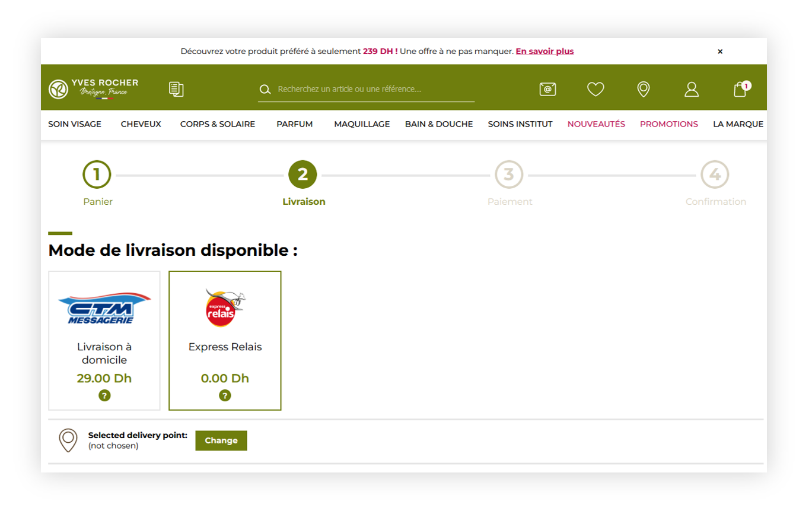This screenshot has height=517, width=812.
Task: Click the Express Relais logo
Action: point(225,307)
